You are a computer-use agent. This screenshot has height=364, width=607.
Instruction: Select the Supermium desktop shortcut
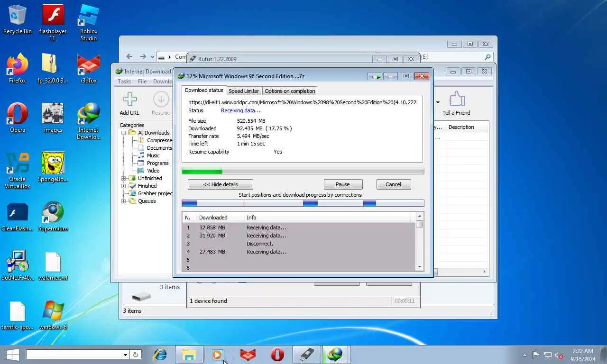(53, 217)
